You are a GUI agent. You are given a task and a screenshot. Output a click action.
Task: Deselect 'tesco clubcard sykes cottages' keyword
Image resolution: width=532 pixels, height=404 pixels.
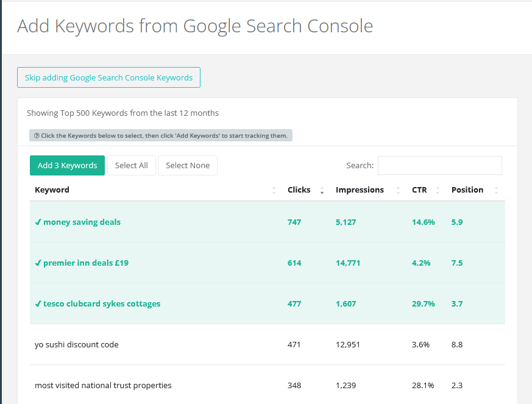(x=268, y=303)
